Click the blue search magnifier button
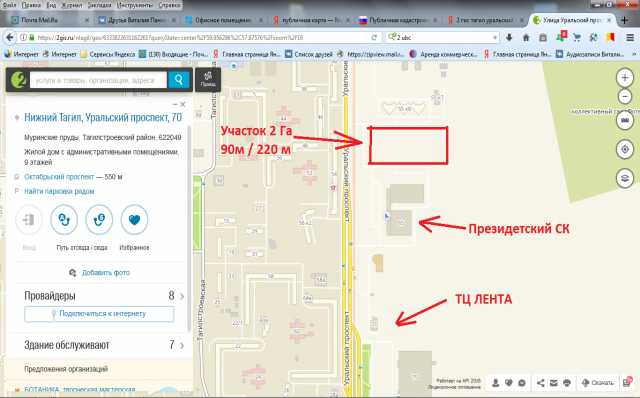The width and height of the screenshot is (640, 398). pos(179,80)
